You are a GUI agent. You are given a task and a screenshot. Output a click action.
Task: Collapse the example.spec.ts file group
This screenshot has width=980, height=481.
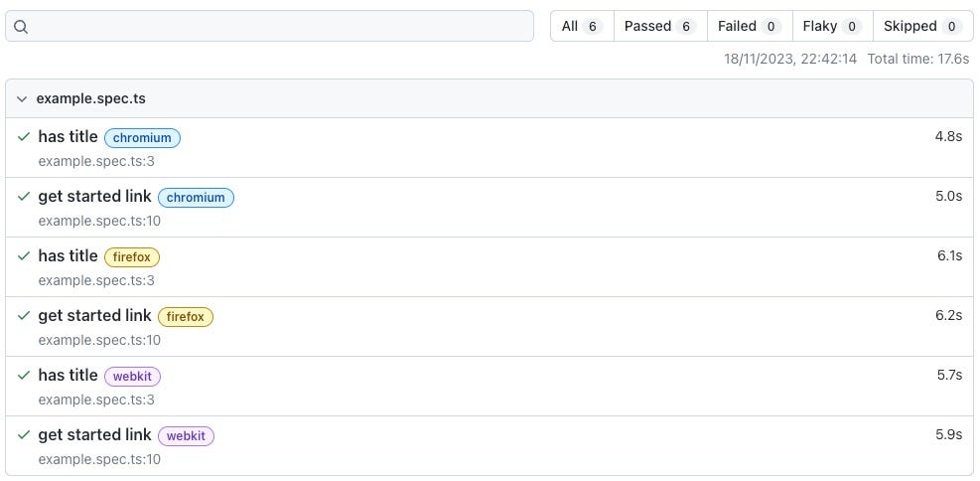[x=22, y=98]
